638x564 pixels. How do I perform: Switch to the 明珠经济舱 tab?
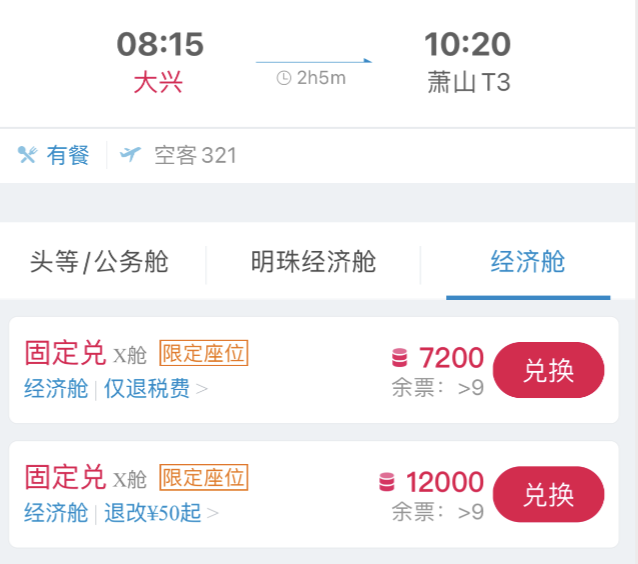(x=313, y=262)
